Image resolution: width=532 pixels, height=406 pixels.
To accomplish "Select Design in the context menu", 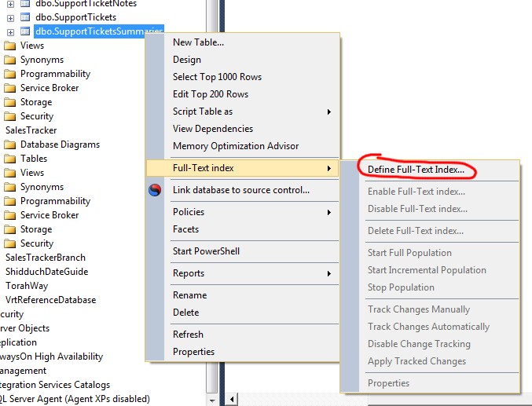I will tap(186, 60).
